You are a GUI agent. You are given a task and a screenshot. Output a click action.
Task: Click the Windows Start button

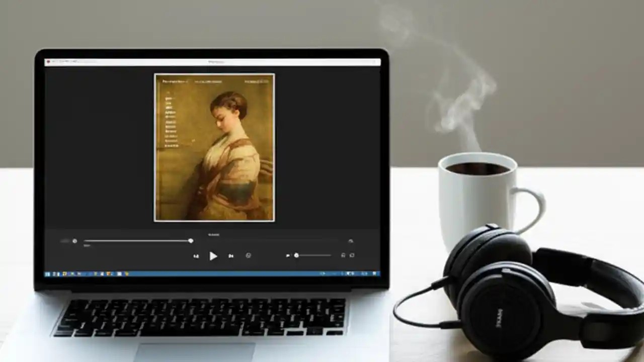coord(47,275)
